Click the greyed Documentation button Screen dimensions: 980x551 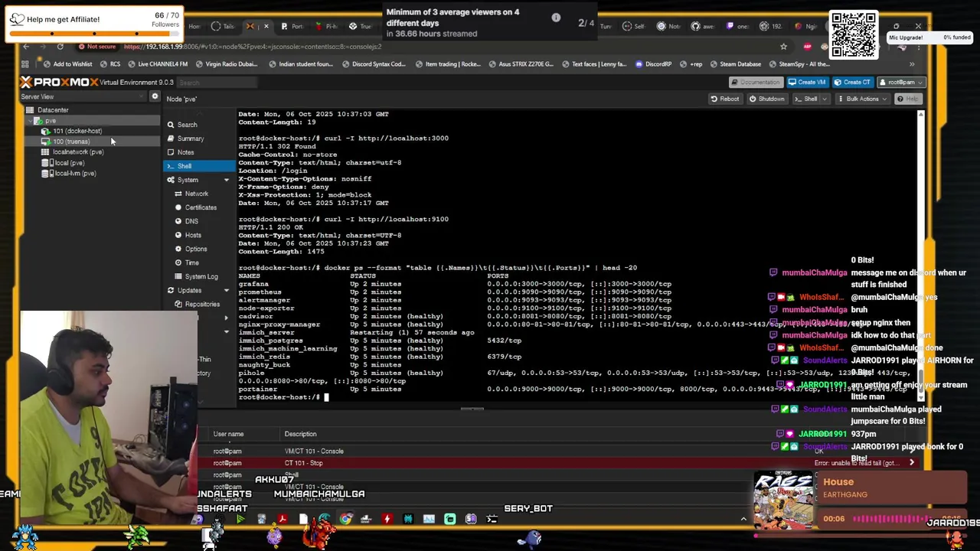[755, 82]
